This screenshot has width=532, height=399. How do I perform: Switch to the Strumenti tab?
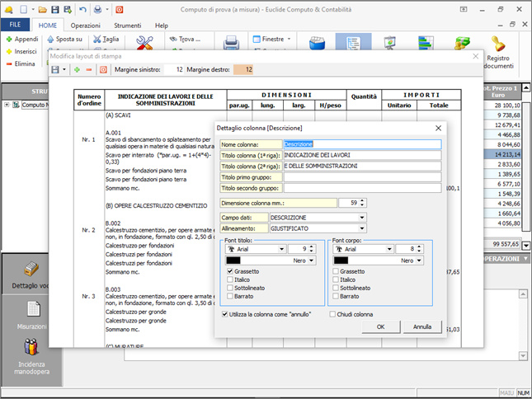126,26
